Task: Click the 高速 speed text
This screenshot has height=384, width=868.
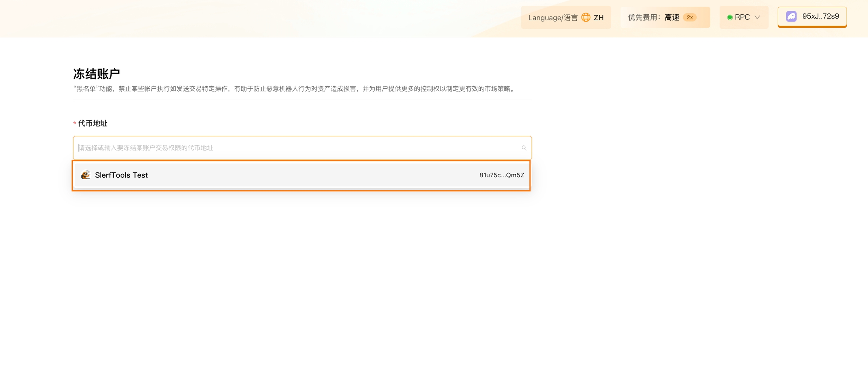Action: point(672,17)
